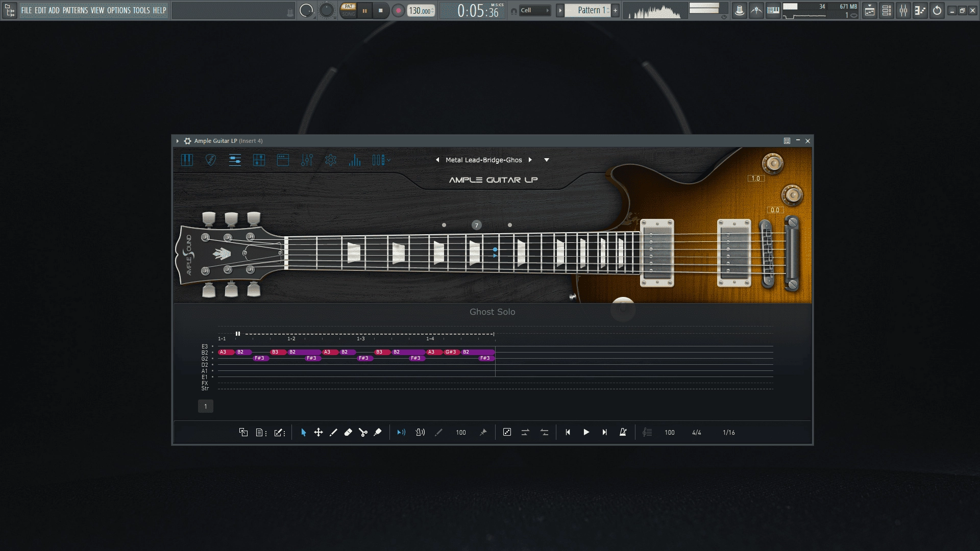Click the lower tone knob on guitar body
Viewport: 980px width, 551px height.
tap(792, 195)
